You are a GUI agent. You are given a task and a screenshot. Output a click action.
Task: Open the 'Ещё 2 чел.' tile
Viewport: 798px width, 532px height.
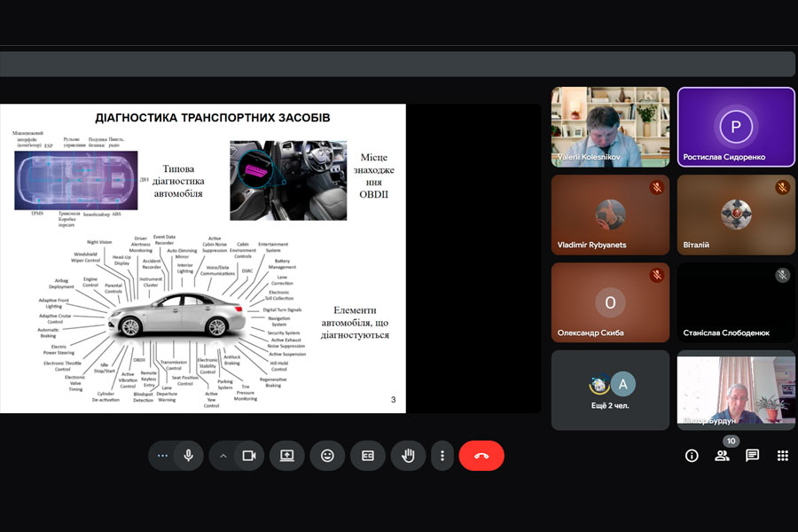pos(610,389)
